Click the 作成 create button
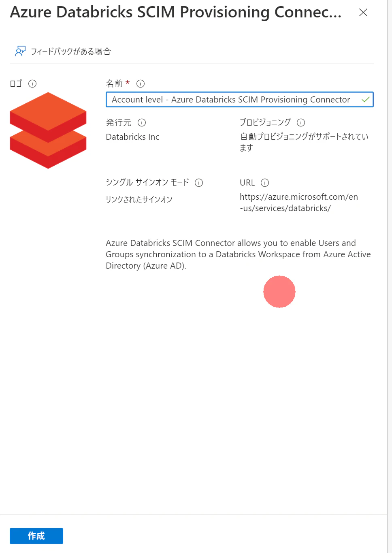This screenshot has height=553, width=392. (x=36, y=536)
